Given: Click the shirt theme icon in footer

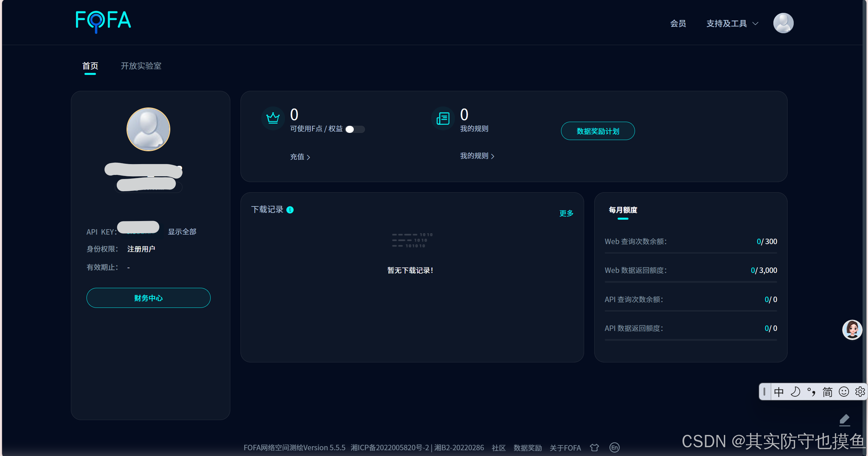Looking at the screenshot, I should pyautogui.click(x=594, y=448).
